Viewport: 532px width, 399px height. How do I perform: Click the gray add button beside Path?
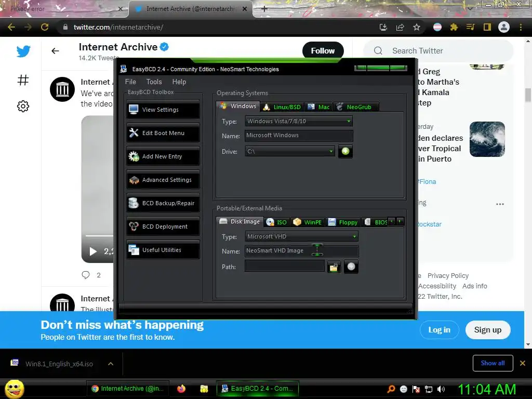(351, 267)
